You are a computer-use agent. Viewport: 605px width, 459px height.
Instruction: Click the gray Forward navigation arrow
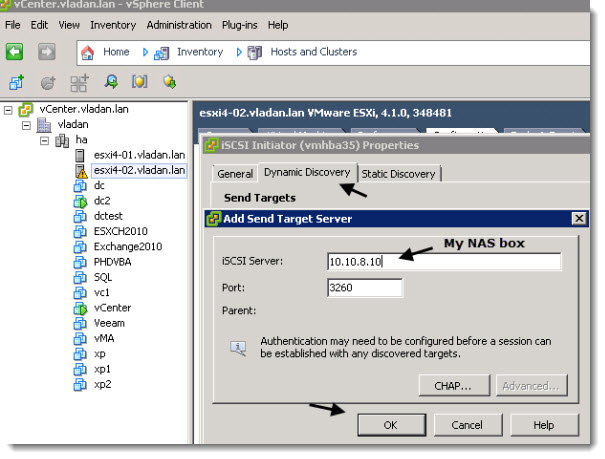(x=47, y=52)
